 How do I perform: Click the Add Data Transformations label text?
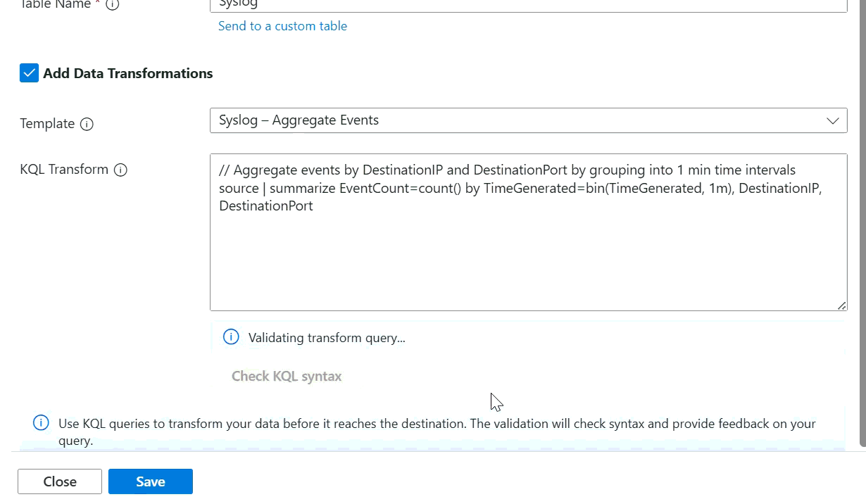127,73
